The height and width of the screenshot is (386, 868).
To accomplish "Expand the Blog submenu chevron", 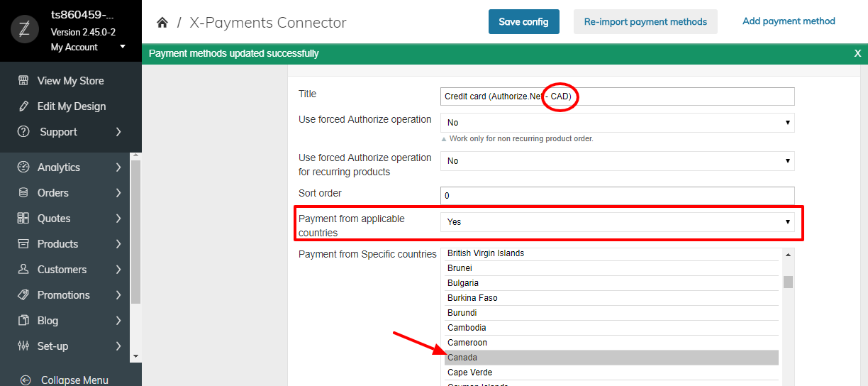I will (x=118, y=321).
